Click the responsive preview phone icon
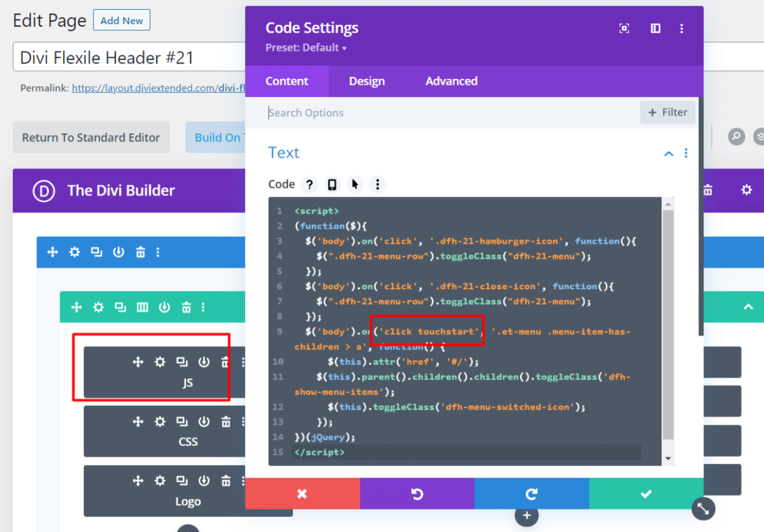Screen dimensions: 764x532 (332, 184)
